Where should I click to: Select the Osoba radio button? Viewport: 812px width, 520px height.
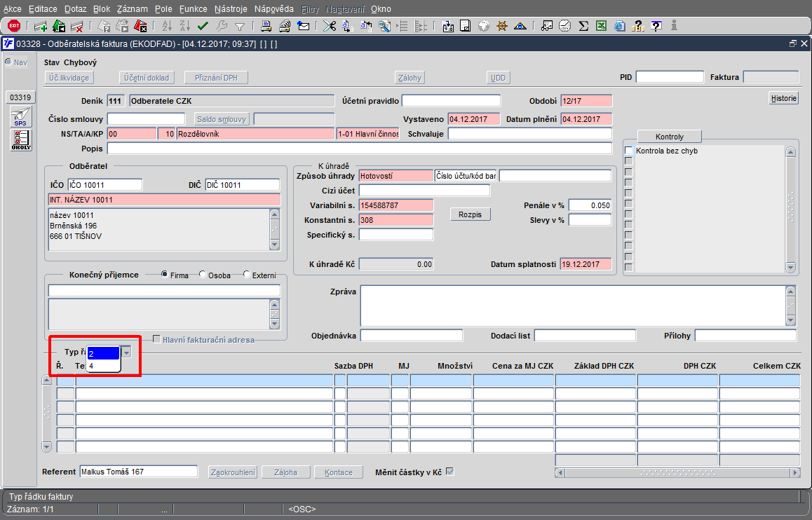[x=203, y=275]
